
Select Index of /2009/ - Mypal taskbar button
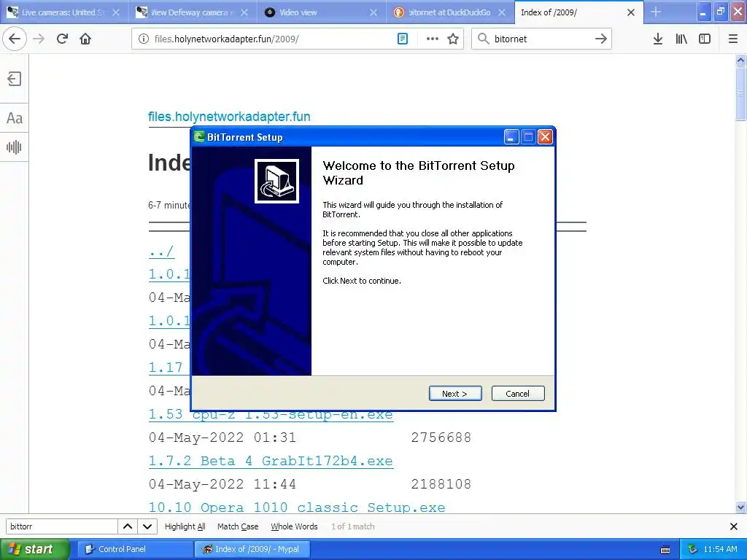pyautogui.click(x=252, y=549)
